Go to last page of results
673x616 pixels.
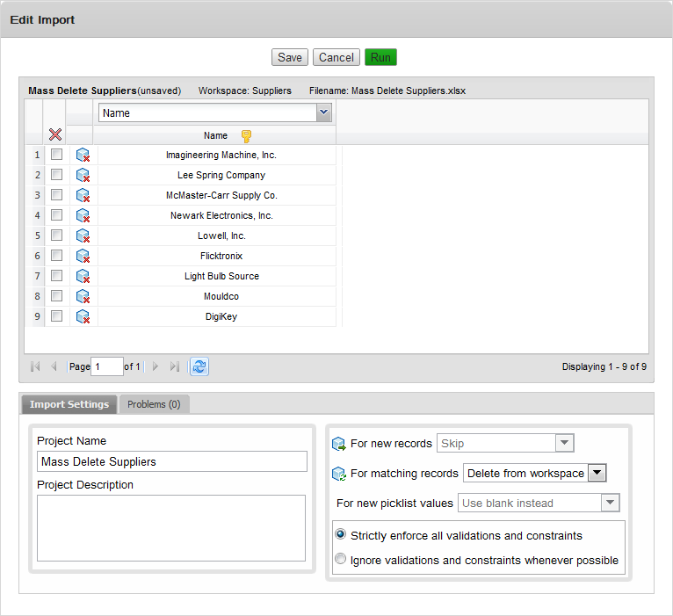174,366
